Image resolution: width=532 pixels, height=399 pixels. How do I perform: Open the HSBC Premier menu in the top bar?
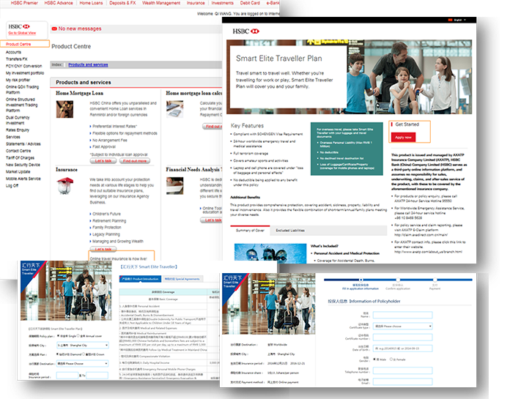click(24, 3)
